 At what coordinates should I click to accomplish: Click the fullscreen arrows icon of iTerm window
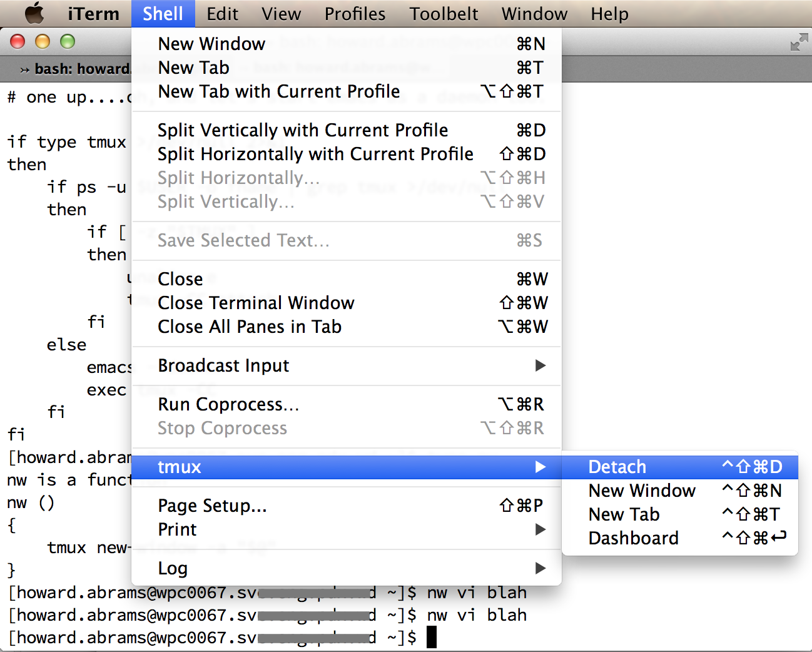(x=799, y=43)
